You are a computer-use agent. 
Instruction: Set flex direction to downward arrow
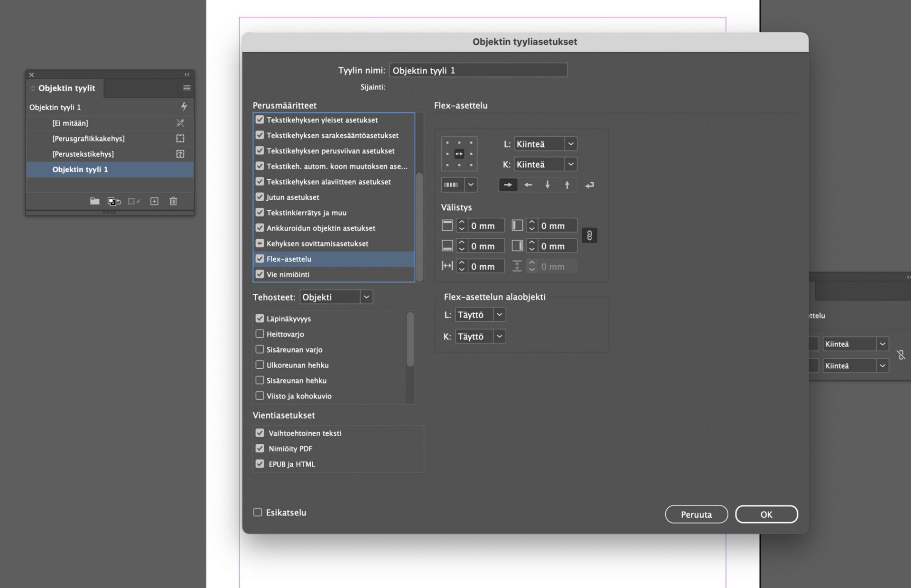[x=548, y=185]
